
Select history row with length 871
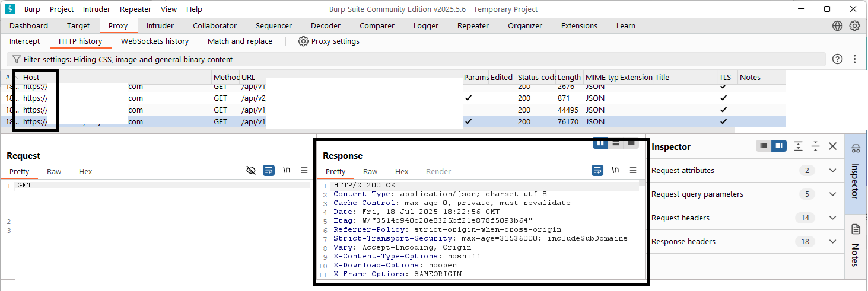click(395, 98)
